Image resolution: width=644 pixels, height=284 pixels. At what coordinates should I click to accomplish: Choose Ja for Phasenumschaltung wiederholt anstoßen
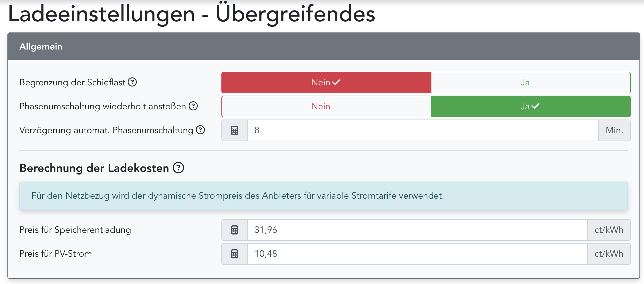[531, 106]
